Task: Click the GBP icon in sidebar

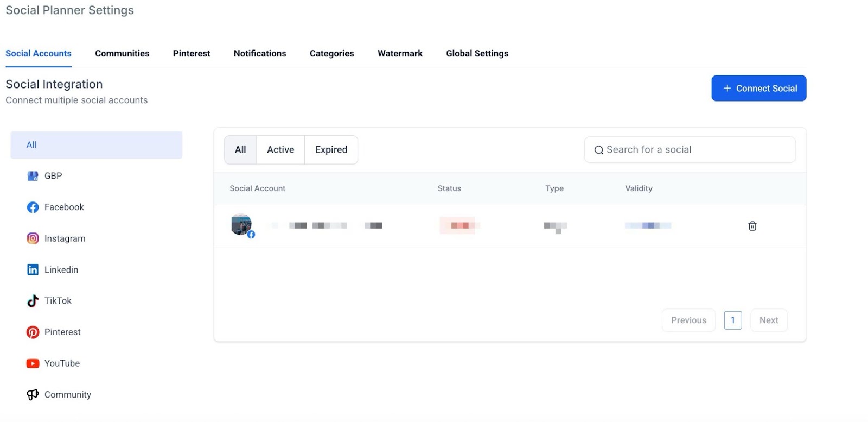Action: point(33,176)
